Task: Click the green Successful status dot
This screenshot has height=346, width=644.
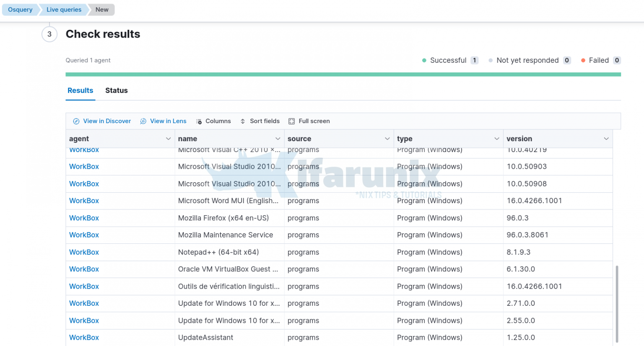Action: (x=424, y=60)
